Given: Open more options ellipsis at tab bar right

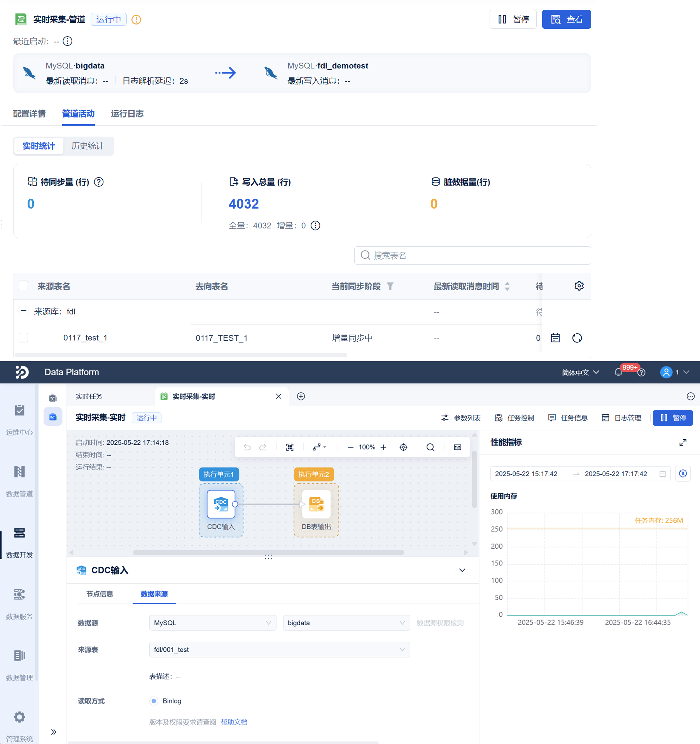Looking at the screenshot, I should pyautogui.click(x=691, y=396).
